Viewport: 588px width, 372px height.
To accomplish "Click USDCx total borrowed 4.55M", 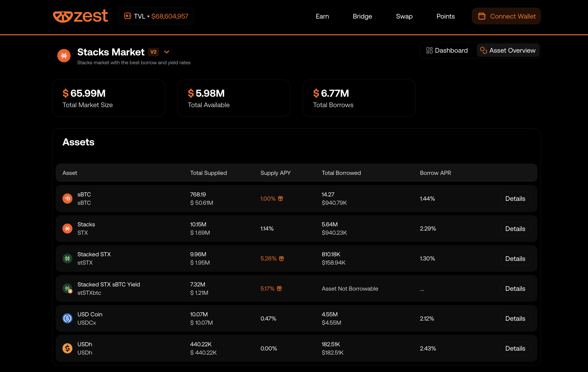I will pos(330,314).
